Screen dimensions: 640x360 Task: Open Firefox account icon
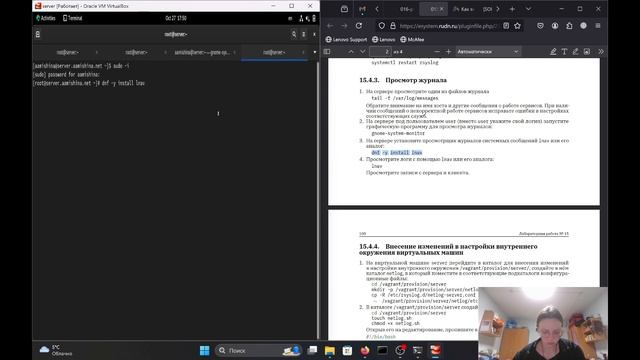[x=555, y=26]
